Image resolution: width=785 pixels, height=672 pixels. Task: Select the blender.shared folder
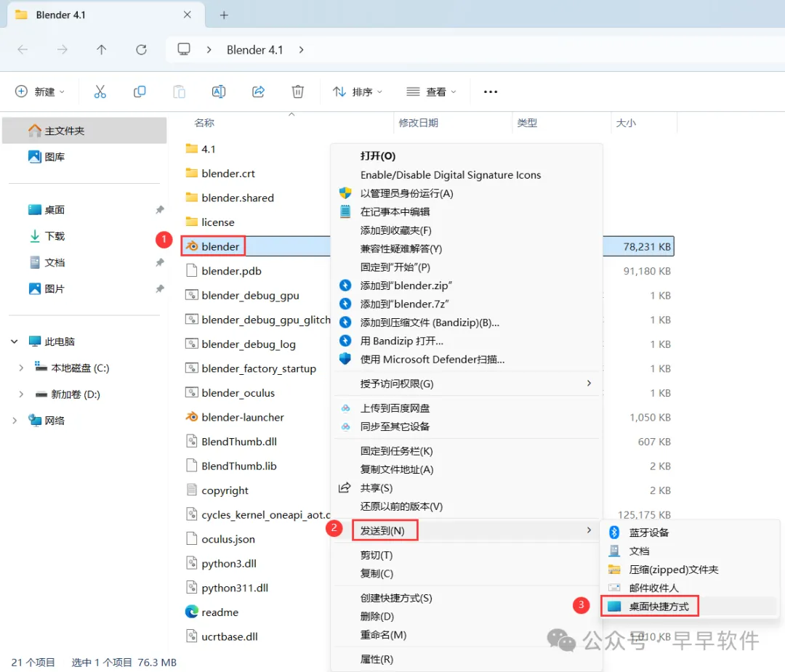(230, 198)
